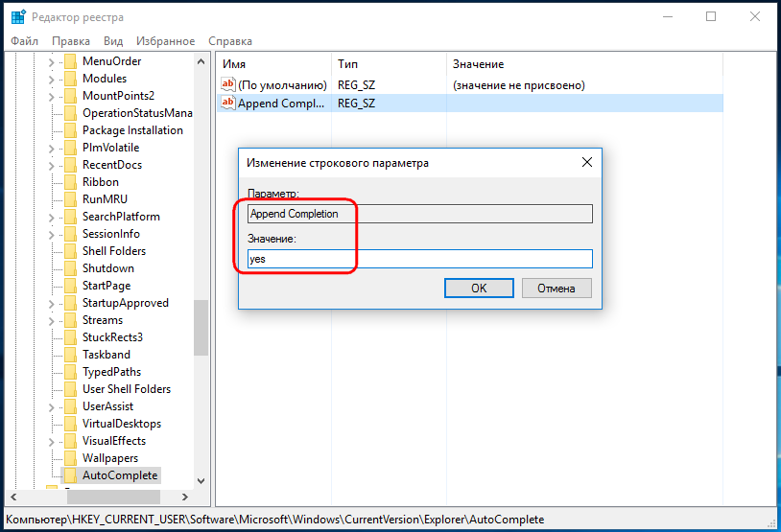Confirm the value with OK button
Image resolution: width=781 pixels, height=532 pixels.
pyautogui.click(x=479, y=289)
